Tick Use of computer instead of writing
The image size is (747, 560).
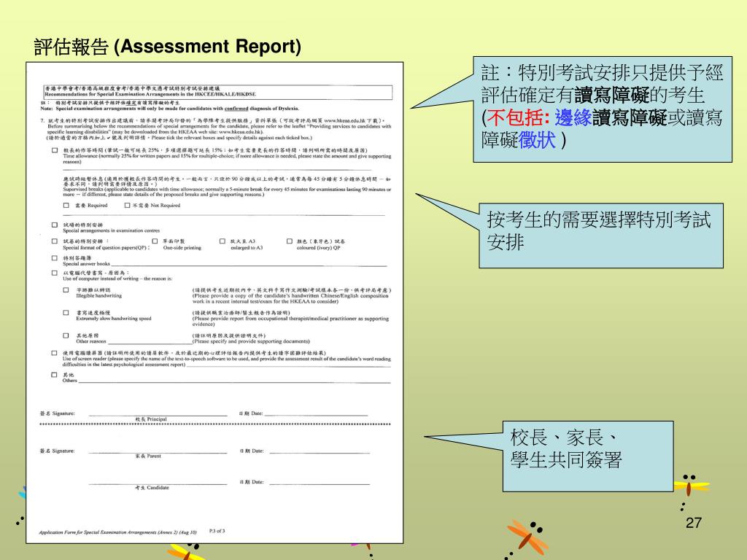[54, 273]
